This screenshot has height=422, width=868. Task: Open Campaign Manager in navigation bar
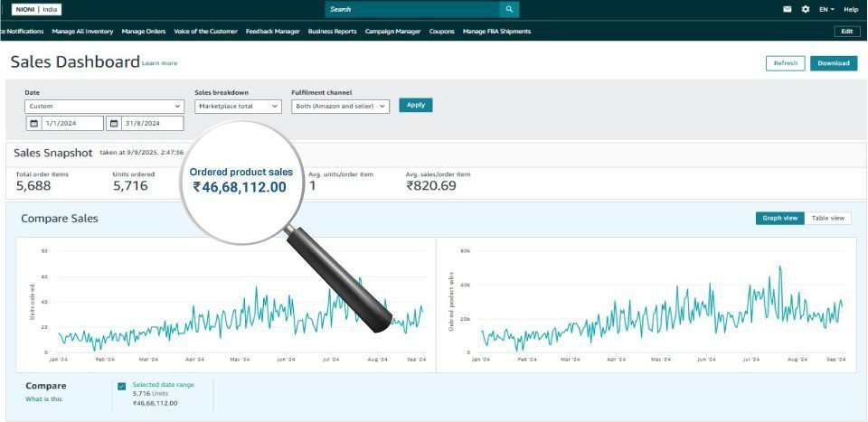click(x=392, y=32)
